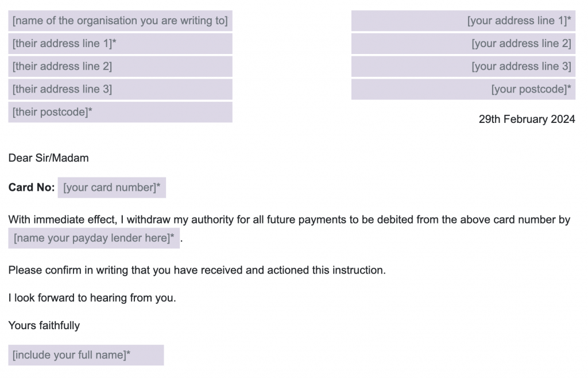Select your address line 2 field
Viewport: 588px width, 378px height.
point(463,44)
